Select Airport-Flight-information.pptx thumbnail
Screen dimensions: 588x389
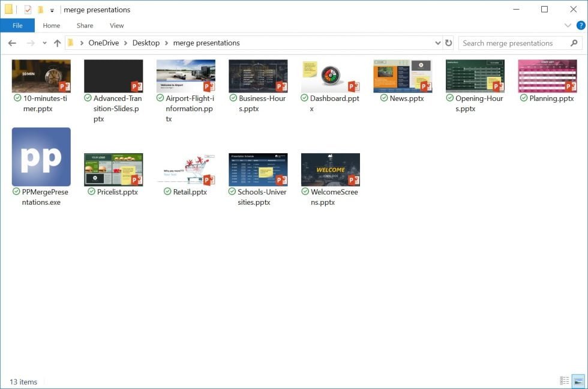(x=186, y=76)
